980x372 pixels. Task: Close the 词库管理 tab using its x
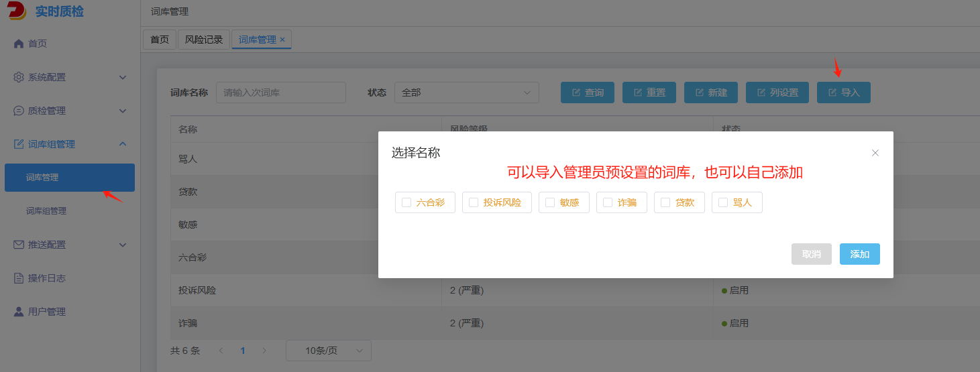coord(282,40)
